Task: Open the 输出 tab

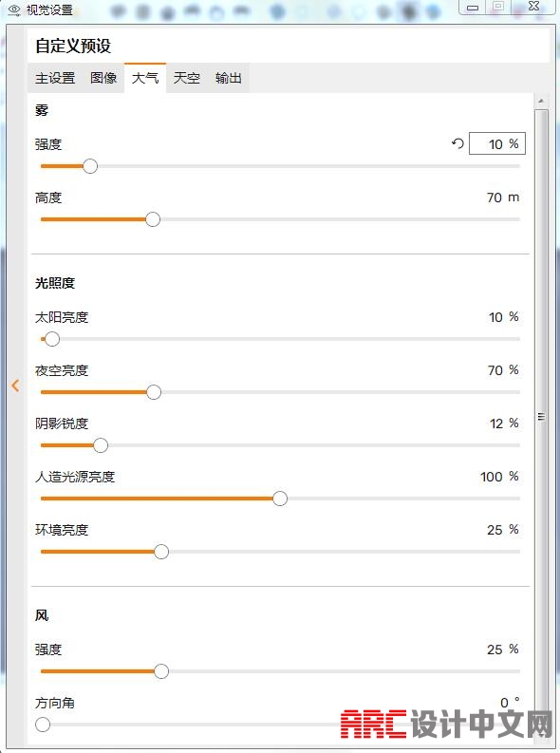Action: coord(229,78)
